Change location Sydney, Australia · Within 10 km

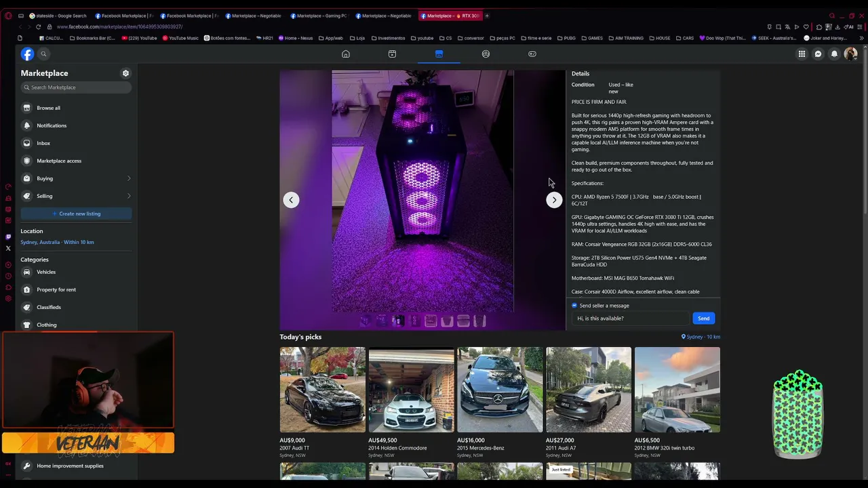pyautogui.click(x=57, y=242)
